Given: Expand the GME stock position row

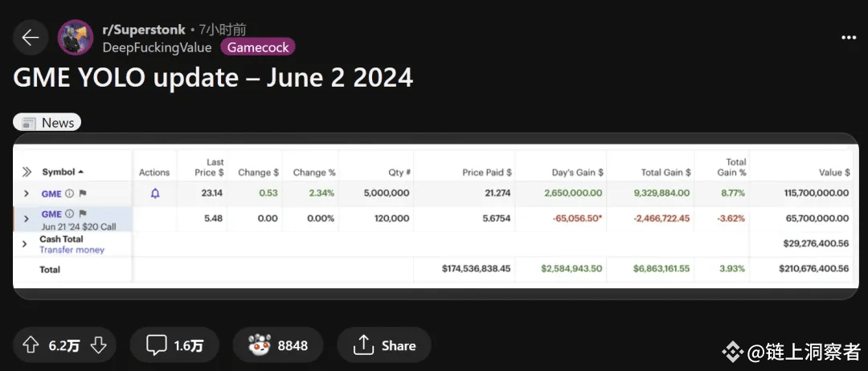Looking at the screenshot, I should 26,194.
